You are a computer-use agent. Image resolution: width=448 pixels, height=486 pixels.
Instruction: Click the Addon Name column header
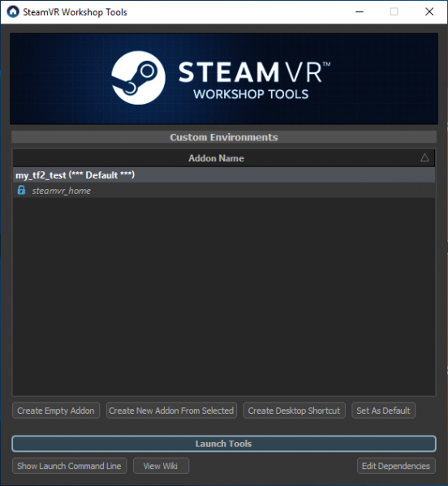tap(216, 158)
